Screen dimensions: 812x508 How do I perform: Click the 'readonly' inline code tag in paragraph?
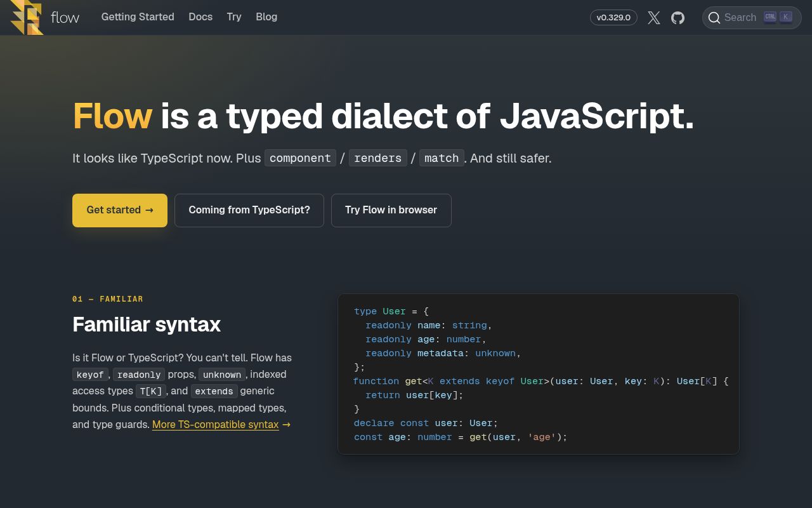(x=139, y=375)
